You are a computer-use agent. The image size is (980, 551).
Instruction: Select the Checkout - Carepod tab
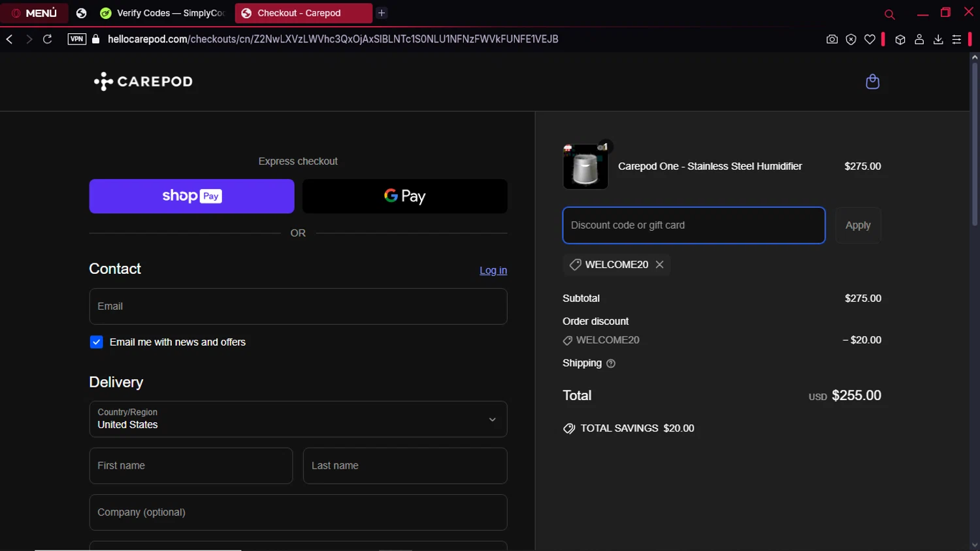(x=303, y=13)
